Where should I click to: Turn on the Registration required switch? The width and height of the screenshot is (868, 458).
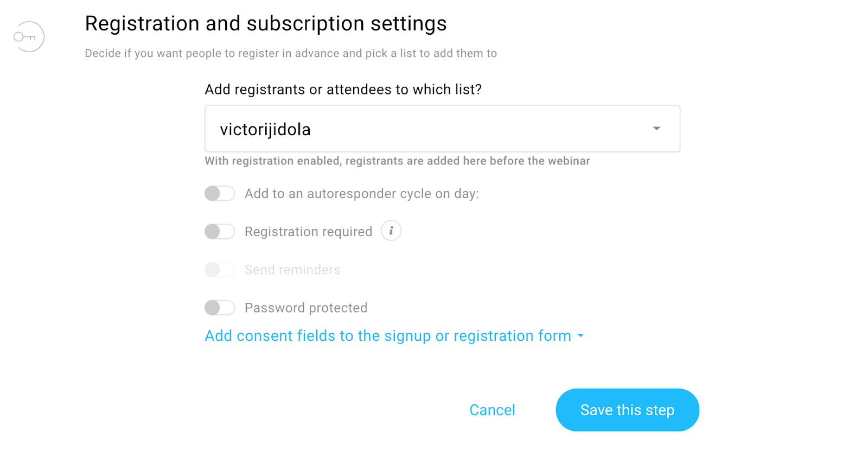click(220, 232)
